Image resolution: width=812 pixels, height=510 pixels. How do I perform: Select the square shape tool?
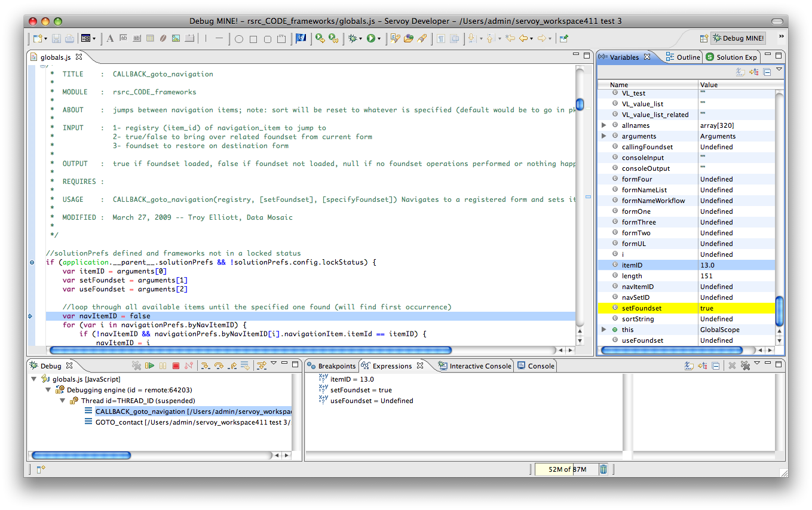253,39
